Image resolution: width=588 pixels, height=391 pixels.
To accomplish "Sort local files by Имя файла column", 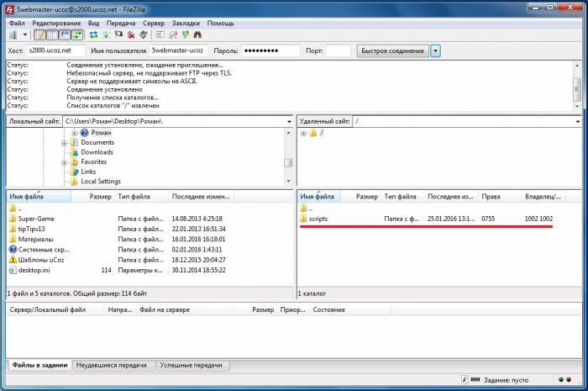I will 39,196.
